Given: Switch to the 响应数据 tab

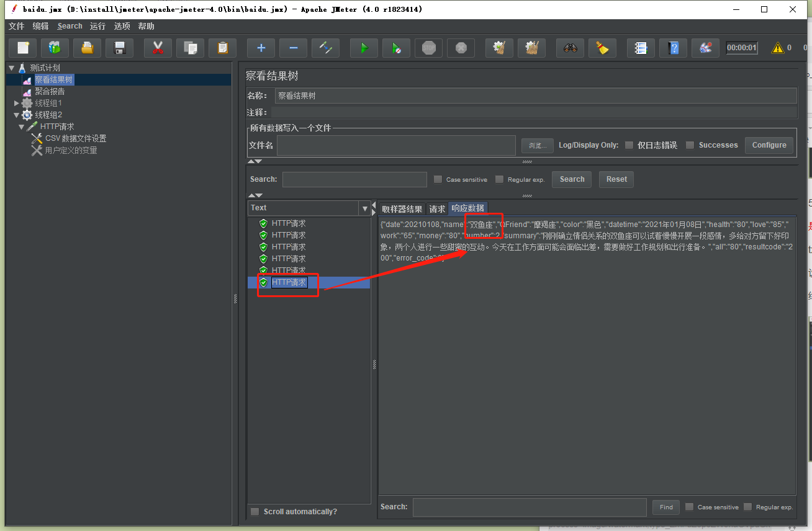Looking at the screenshot, I should click(x=467, y=208).
